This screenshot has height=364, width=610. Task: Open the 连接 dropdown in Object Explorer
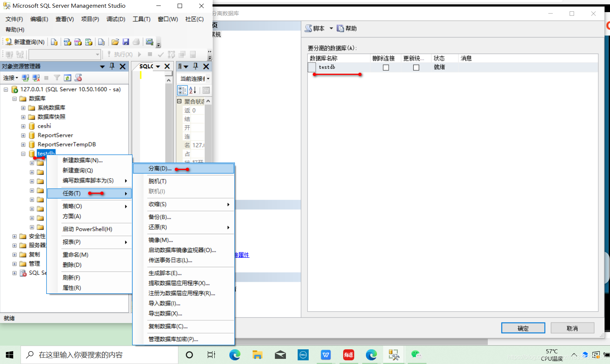pos(11,78)
